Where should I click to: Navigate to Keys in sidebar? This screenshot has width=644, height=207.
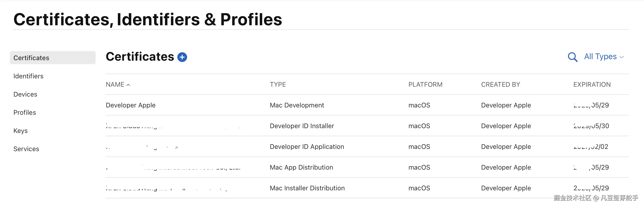tap(20, 131)
